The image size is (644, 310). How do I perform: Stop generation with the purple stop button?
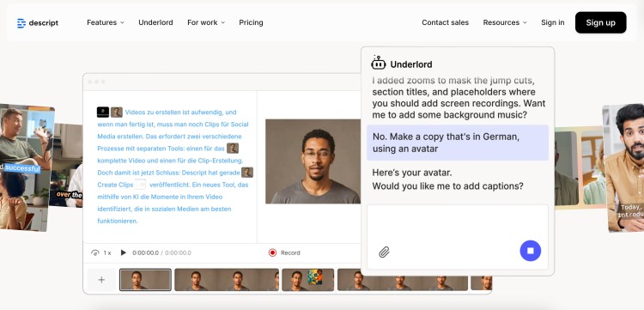[531, 251]
